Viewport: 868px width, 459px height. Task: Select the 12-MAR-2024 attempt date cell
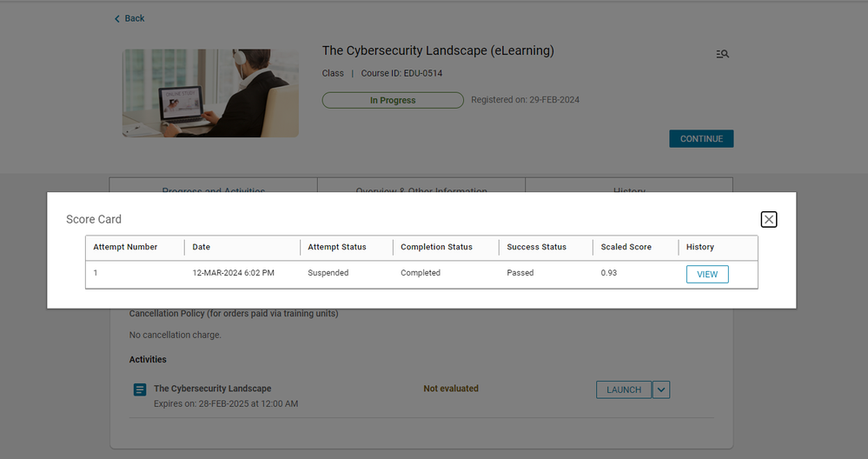click(233, 273)
